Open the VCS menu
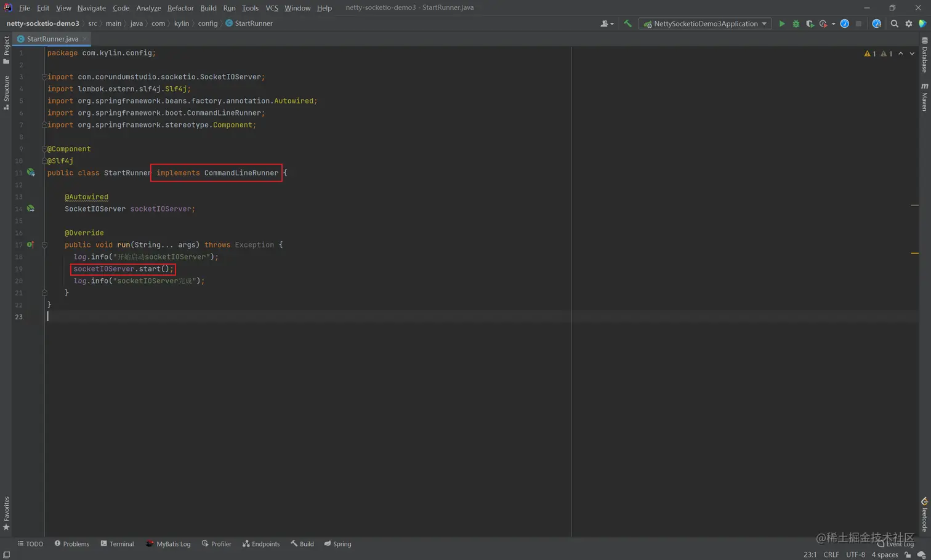This screenshot has height=560, width=931. [272, 8]
